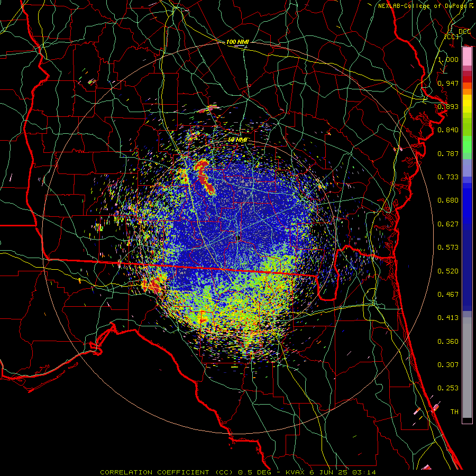Click the black radar site dot at center
This screenshot has width=476, height=476.
(x=239, y=239)
